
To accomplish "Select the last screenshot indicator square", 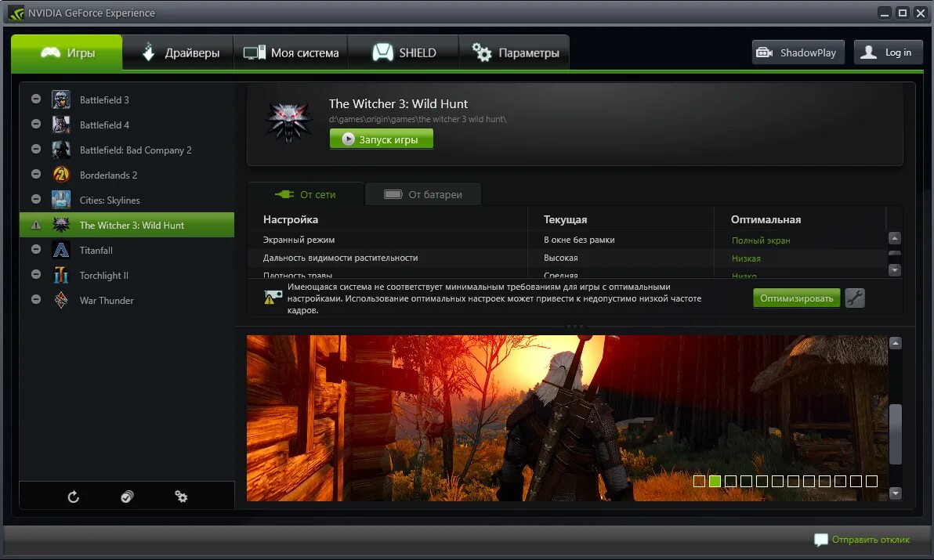I will [871, 481].
